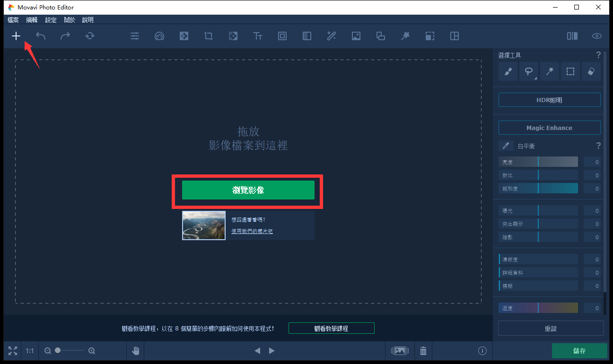Click the HDR照明 button
This screenshot has width=613, height=364.
[550, 100]
